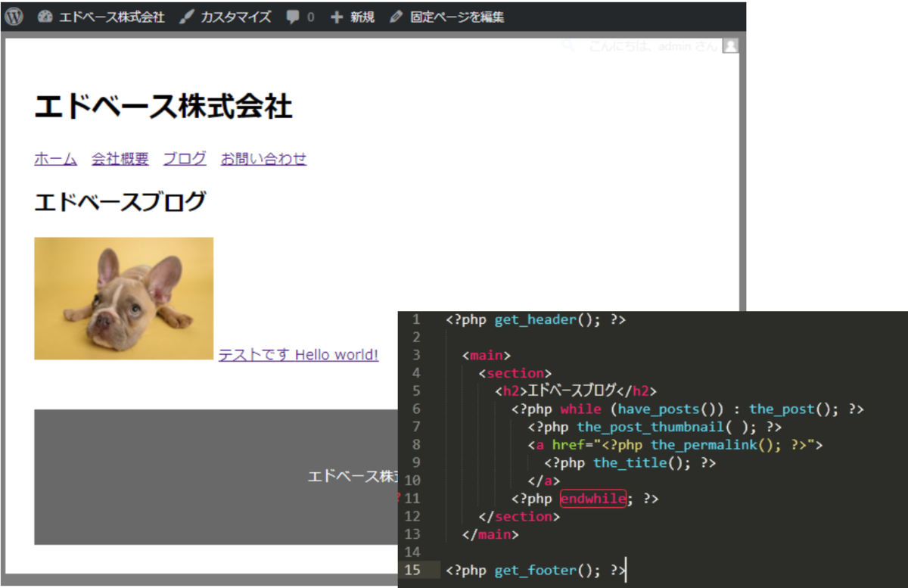Click the_permalink in the href attribute
This screenshot has height=588, width=908.
(x=704, y=445)
